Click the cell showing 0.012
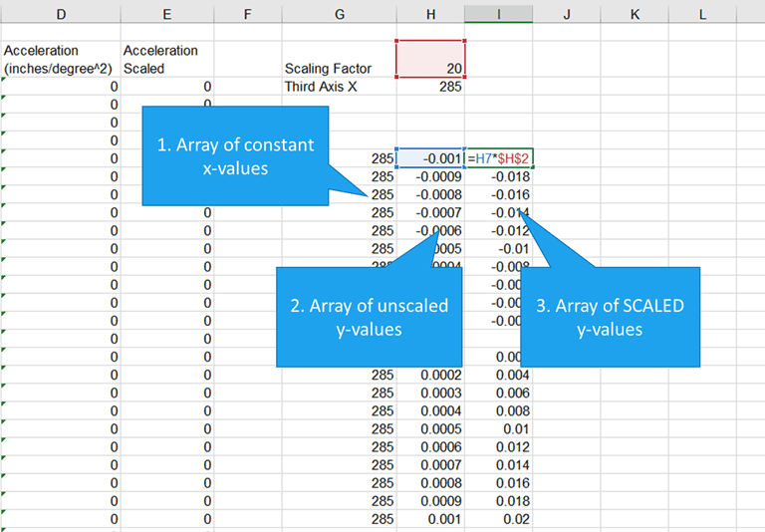 coord(499,447)
